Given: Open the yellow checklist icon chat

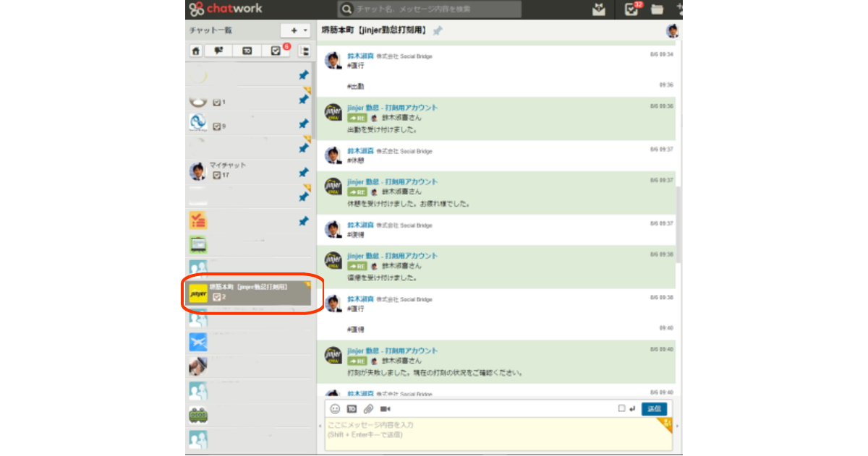Looking at the screenshot, I should click(250, 220).
